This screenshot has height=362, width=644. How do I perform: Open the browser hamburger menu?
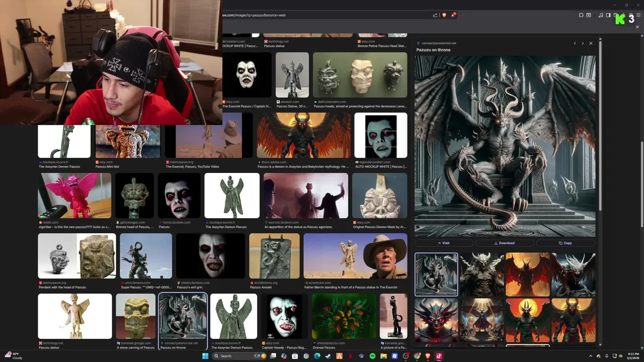point(639,15)
